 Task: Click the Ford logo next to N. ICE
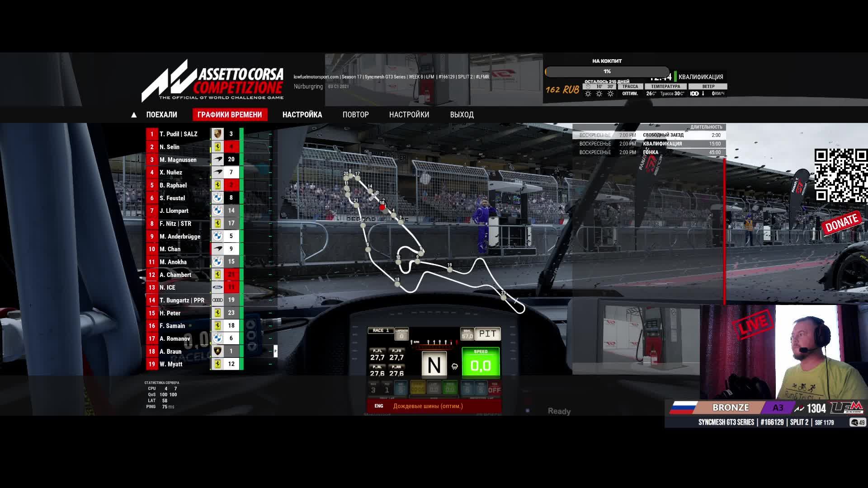tap(217, 287)
